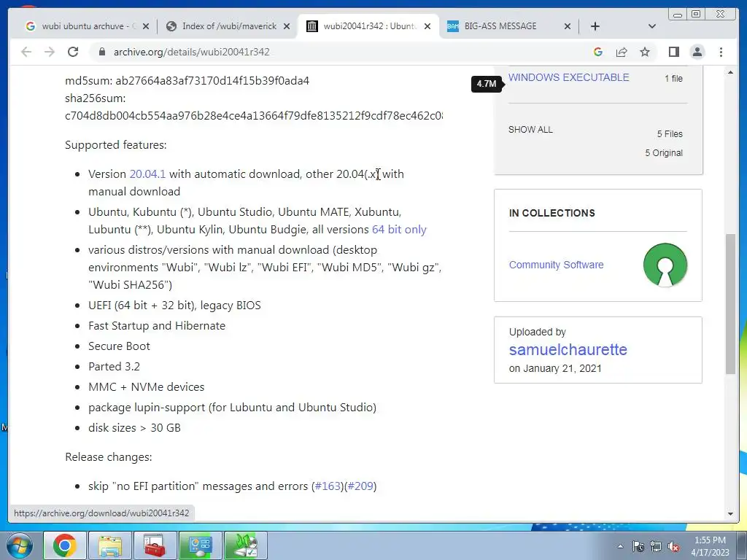Click the green Community Software collection logo
The image size is (747, 560).
(x=665, y=265)
